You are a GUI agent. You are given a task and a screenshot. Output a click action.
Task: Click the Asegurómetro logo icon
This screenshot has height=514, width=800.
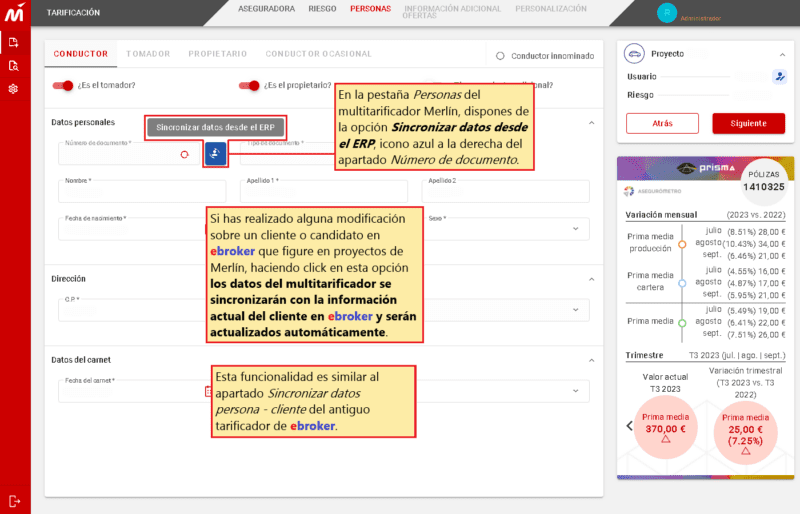tap(629, 191)
